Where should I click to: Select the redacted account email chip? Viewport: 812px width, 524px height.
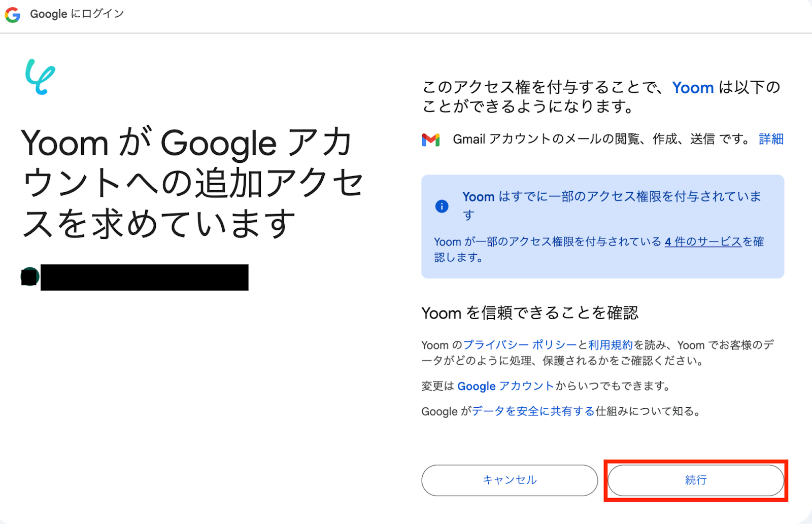144,277
